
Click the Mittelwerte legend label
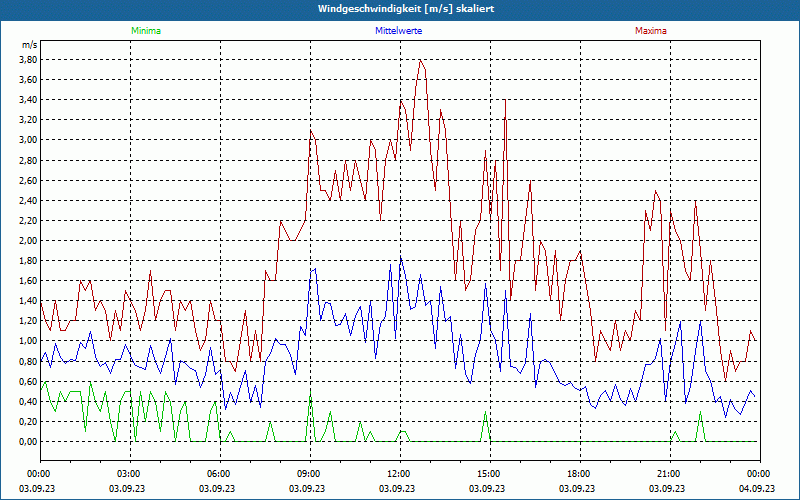(x=398, y=31)
